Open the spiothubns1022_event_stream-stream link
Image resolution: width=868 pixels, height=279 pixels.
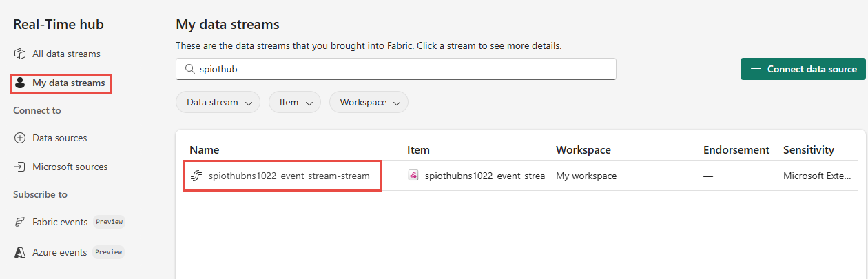click(289, 176)
